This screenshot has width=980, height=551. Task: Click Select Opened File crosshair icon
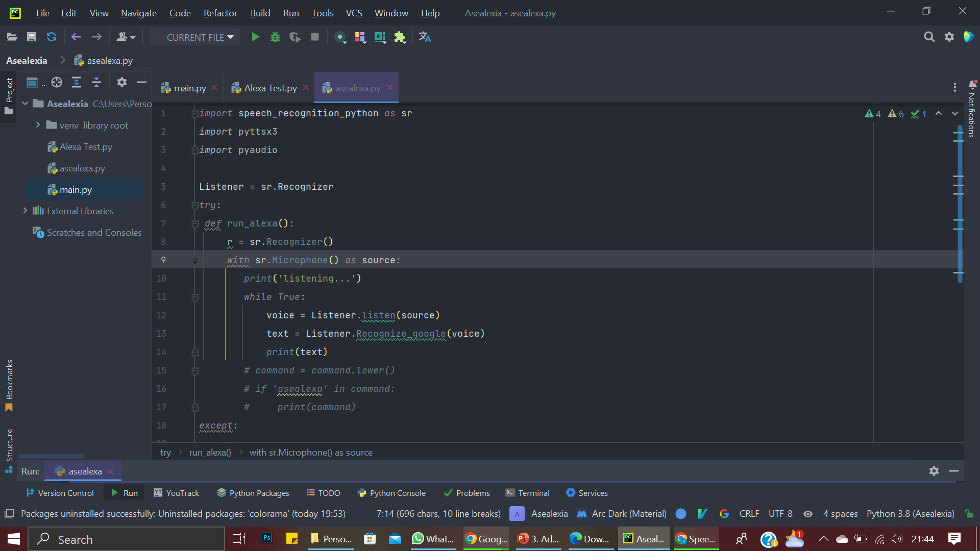click(57, 83)
